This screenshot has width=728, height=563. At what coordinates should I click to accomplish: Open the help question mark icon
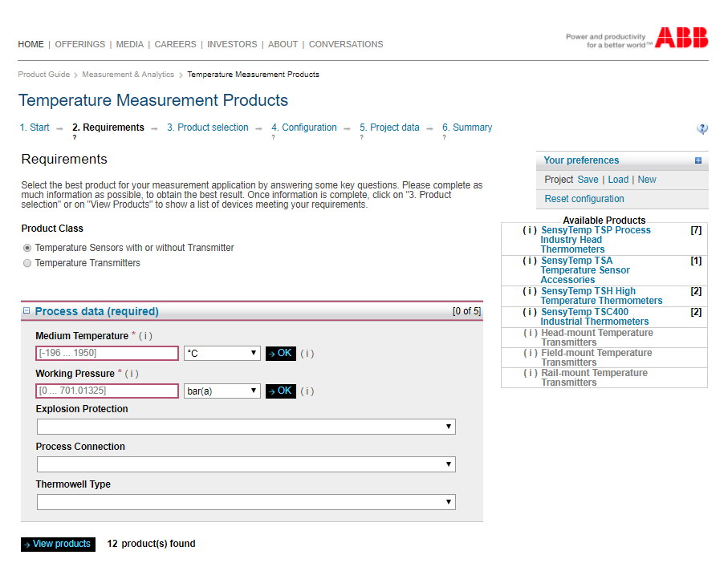(702, 128)
